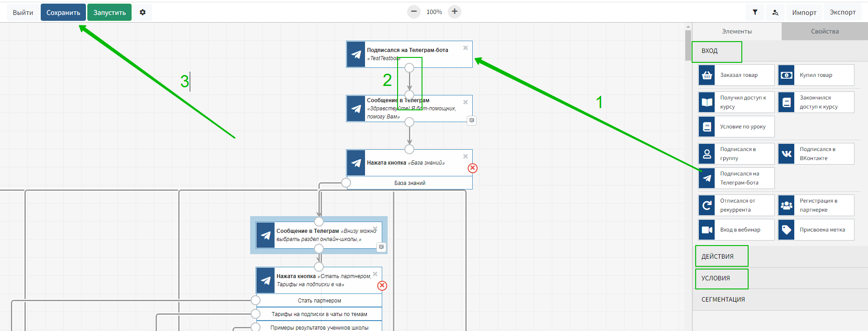Image resolution: width=868 pixels, height=331 pixels.
Task: Click red error icon on 'База знаний' block
Action: [x=473, y=168]
